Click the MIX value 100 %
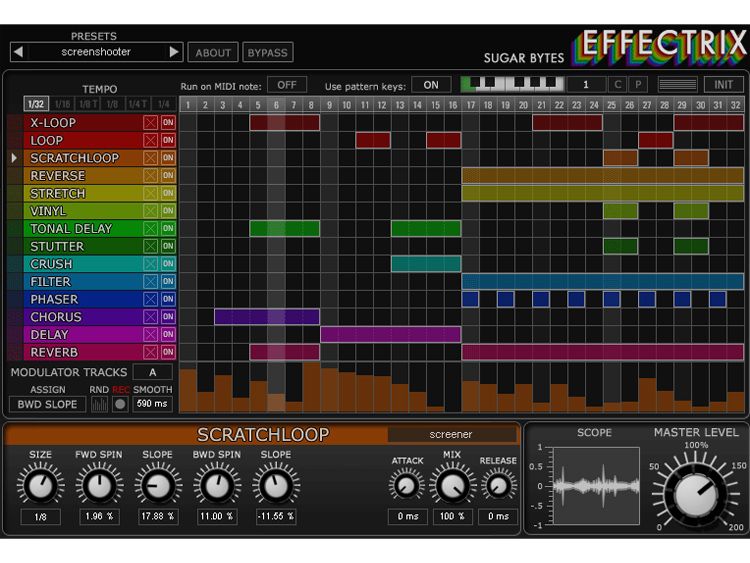Viewport: 750px width, 563px height. [x=452, y=517]
